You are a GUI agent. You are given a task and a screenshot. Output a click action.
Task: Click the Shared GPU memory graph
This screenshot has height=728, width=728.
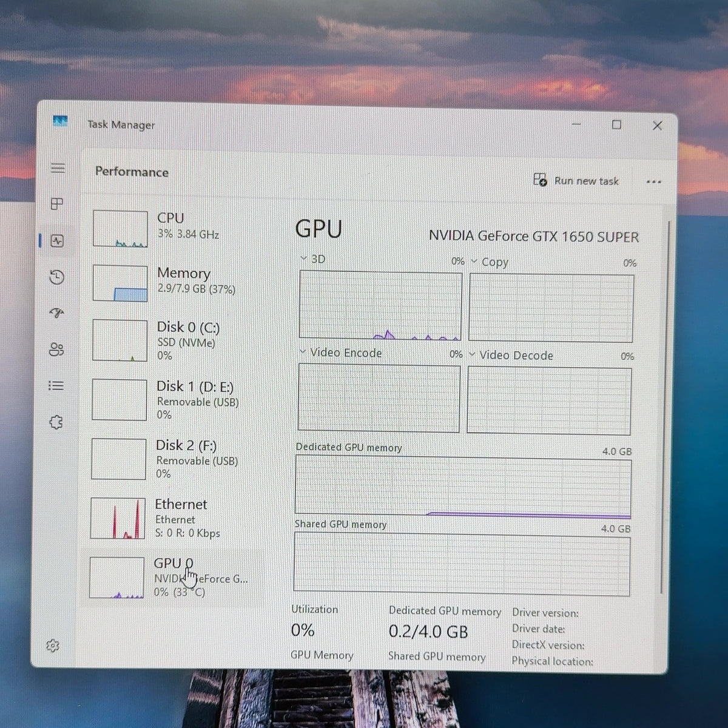462,564
